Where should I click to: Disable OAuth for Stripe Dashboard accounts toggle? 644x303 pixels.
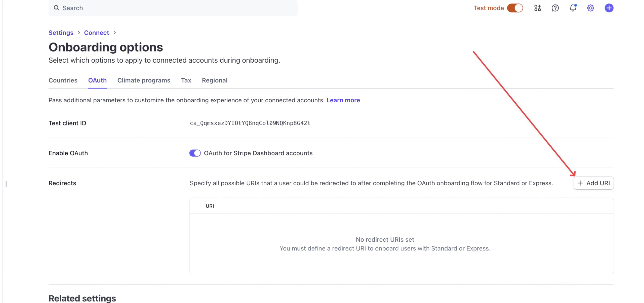[x=195, y=153]
